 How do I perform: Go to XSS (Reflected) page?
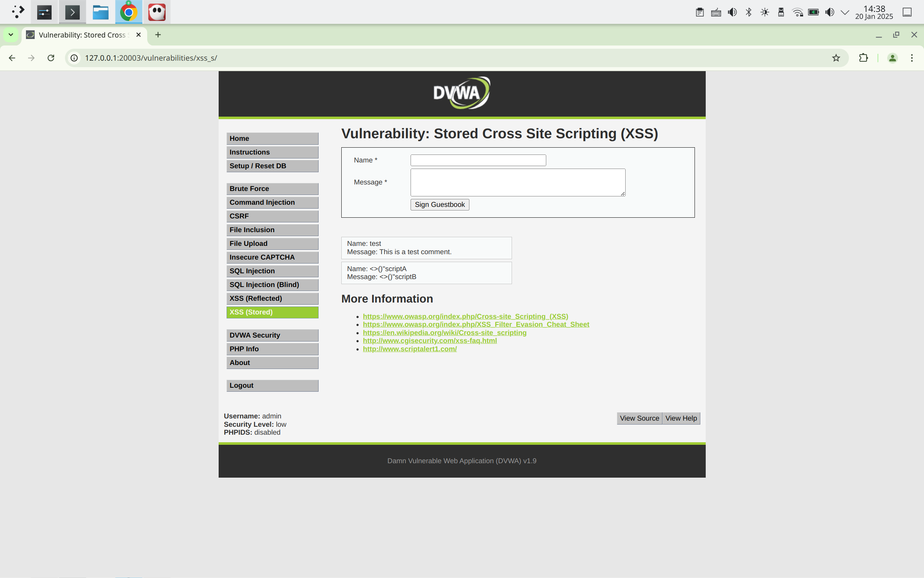pos(272,299)
